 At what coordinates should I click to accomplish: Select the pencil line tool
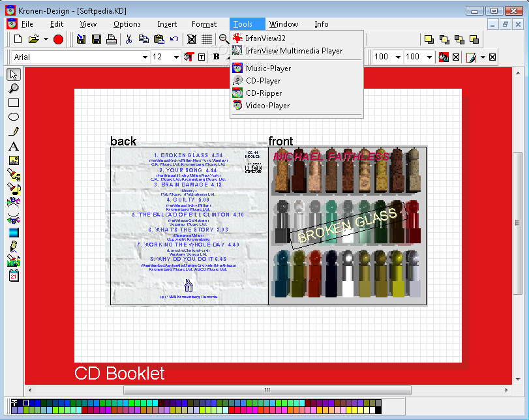click(x=14, y=131)
